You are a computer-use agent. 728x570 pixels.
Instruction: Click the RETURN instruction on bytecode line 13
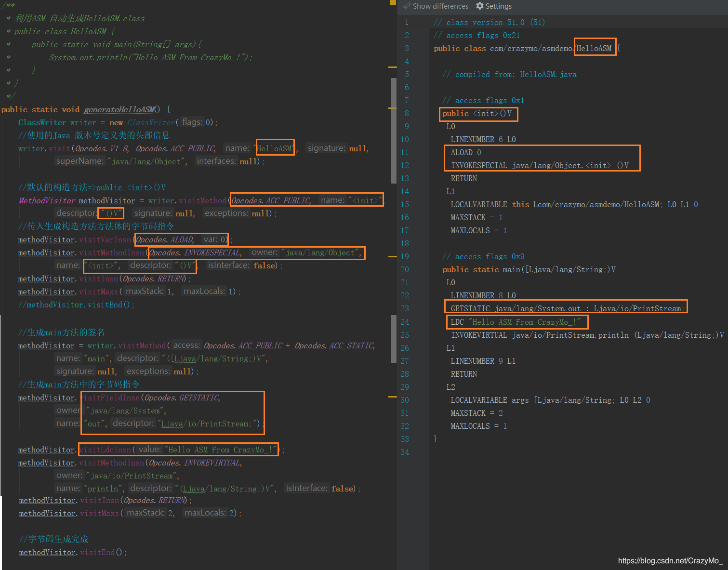(463, 179)
